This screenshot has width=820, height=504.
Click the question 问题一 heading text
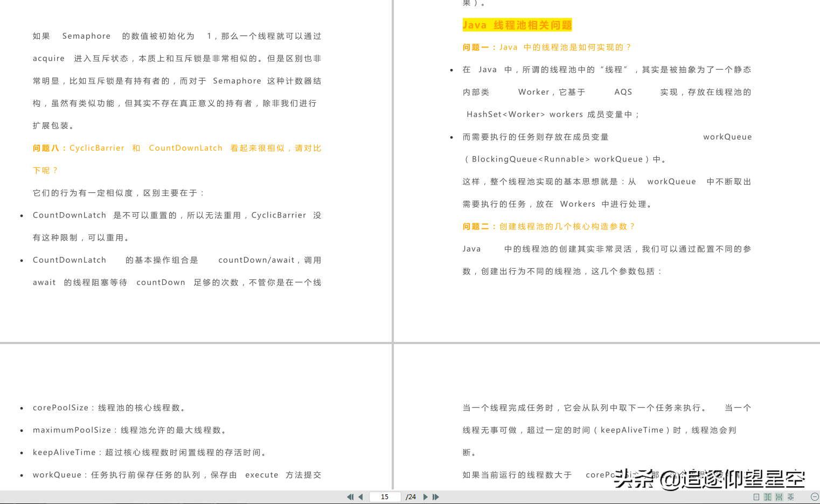point(546,47)
